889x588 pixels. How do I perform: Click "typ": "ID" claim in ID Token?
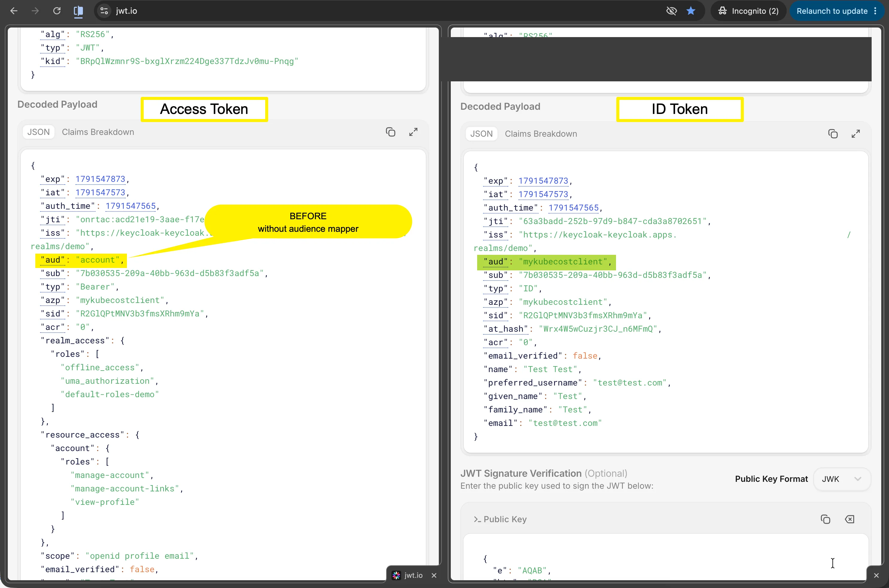(513, 289)
